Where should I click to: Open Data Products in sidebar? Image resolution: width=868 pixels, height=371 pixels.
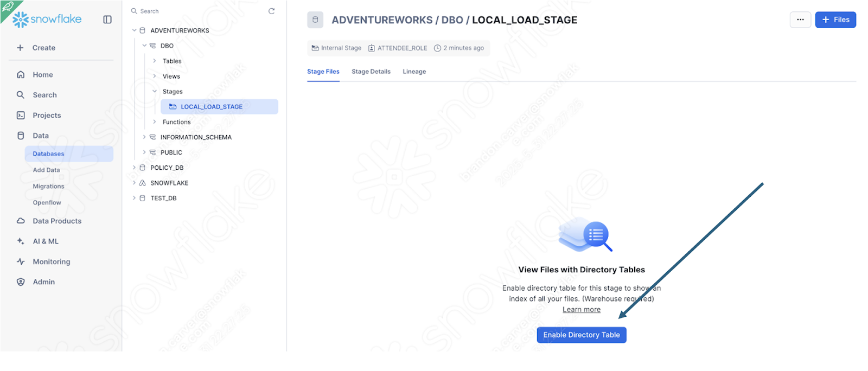[57, 221]
